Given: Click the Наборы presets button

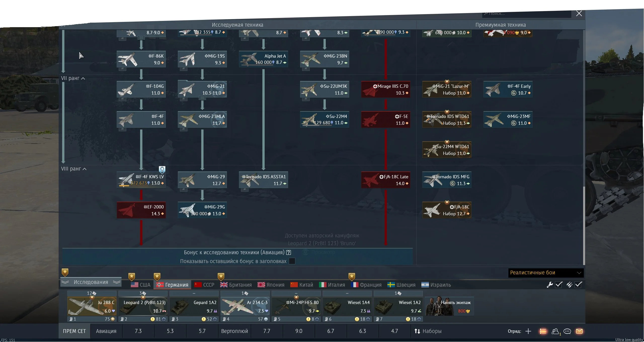Looking at the screenshot, I should click(x=428, y=331).
